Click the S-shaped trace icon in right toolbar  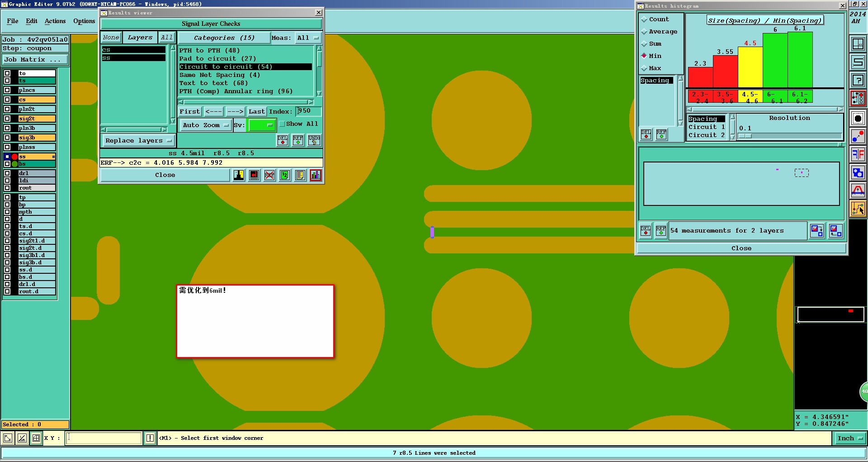[858, 62]
